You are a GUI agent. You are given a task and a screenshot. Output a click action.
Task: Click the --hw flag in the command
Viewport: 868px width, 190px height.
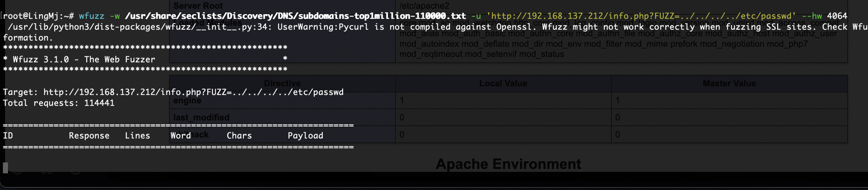pos(812,16)
